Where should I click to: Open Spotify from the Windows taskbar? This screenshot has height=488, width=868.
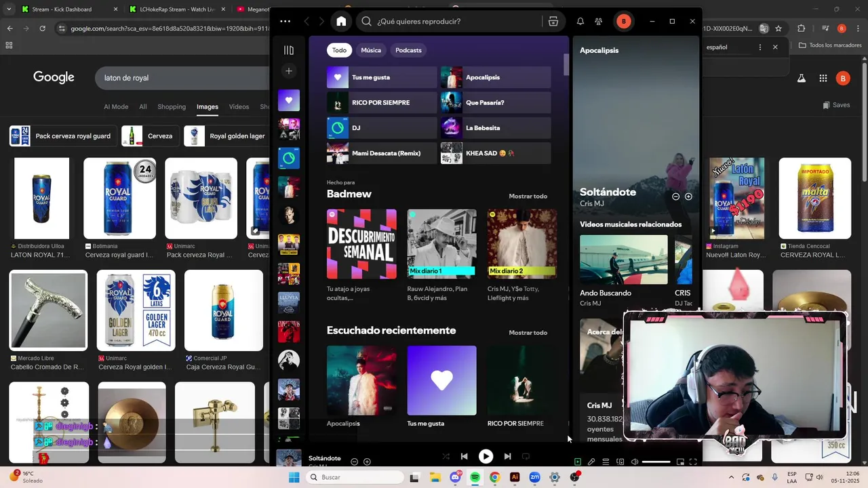475,477
